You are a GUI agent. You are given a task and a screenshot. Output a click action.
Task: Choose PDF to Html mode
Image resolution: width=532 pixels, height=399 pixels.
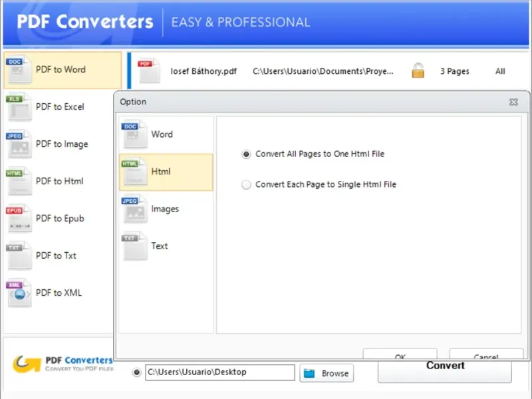(x=59, y=181)
